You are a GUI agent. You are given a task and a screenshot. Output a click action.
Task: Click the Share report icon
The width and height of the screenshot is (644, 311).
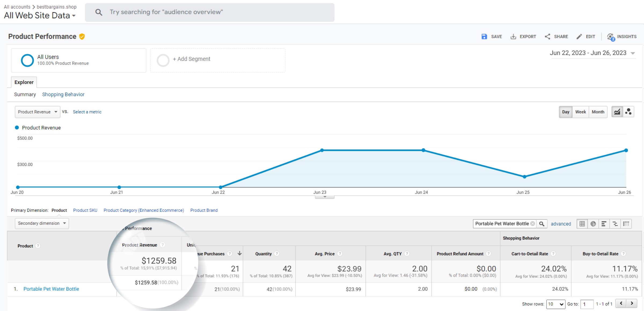[x=547, y=37]
